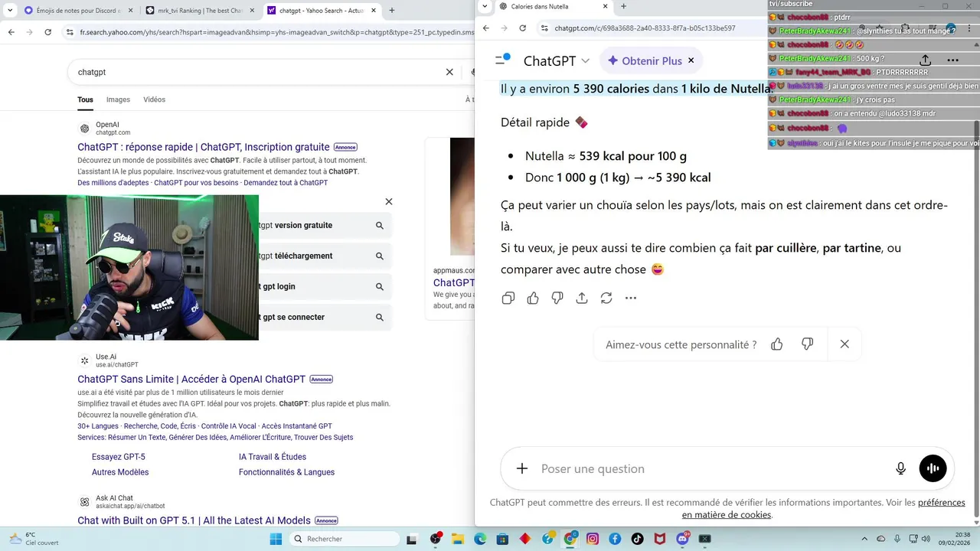Search the gpt login suggestion
980x551 pixels.
click(x=325, y=286)
